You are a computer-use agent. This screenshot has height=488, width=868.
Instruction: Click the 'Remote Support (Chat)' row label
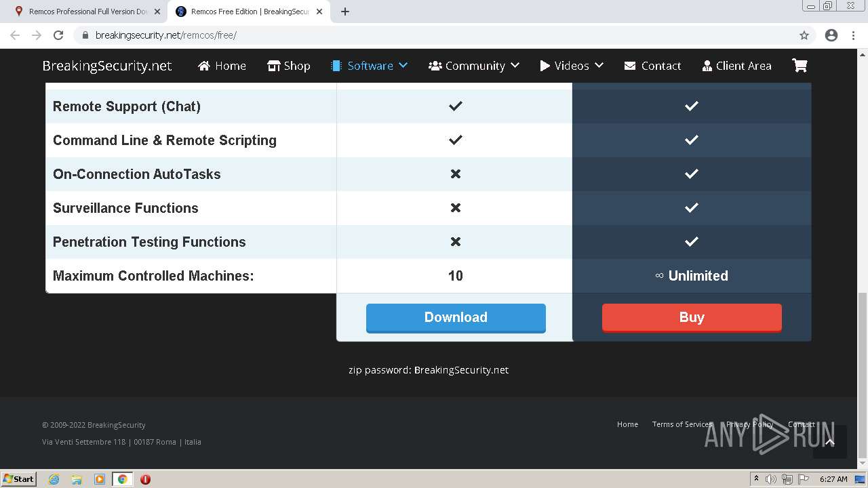tap(127, 106)
